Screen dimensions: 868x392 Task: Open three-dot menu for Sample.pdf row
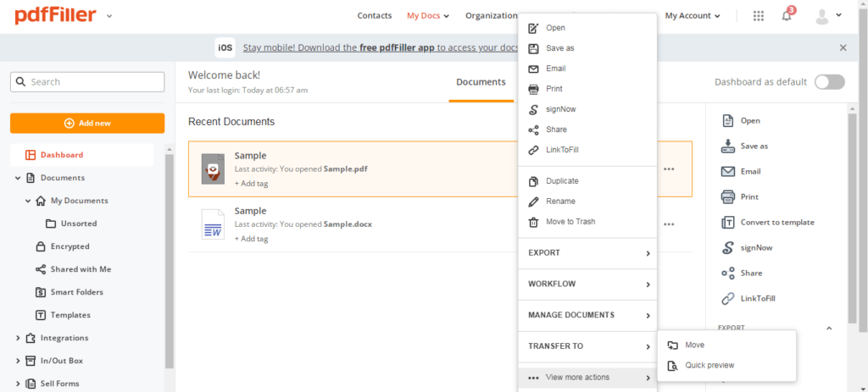click(x=669, y=169)
